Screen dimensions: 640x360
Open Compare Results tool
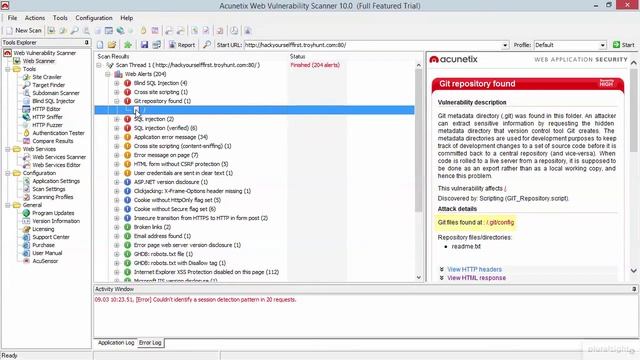[x=53, y=141]
